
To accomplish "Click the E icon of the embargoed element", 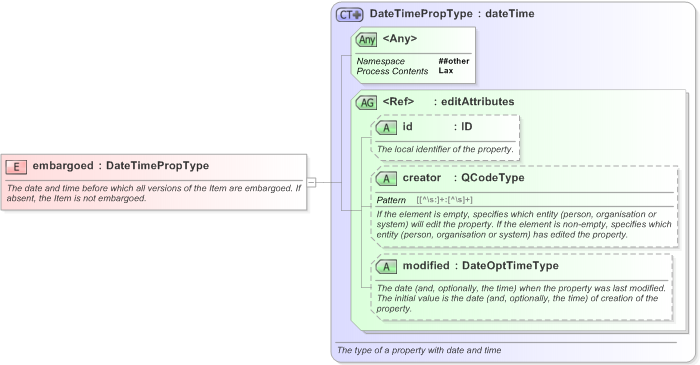I will [x=16, y=167].
